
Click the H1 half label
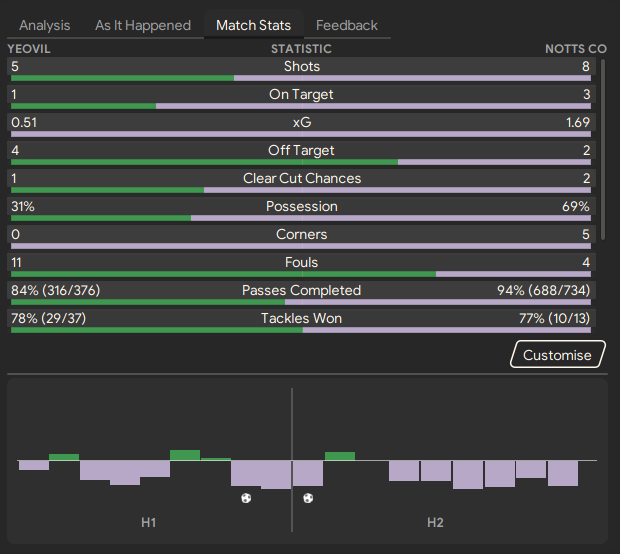(x=148, y=523)
